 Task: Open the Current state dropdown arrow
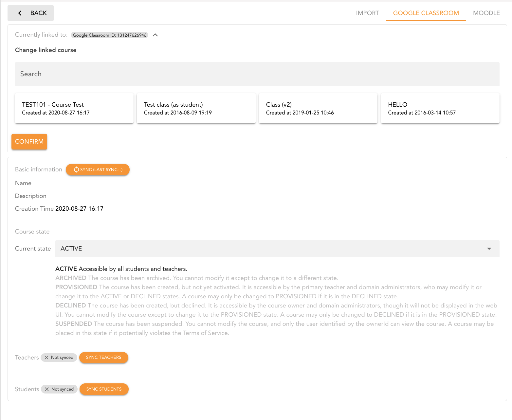[489, 249]
